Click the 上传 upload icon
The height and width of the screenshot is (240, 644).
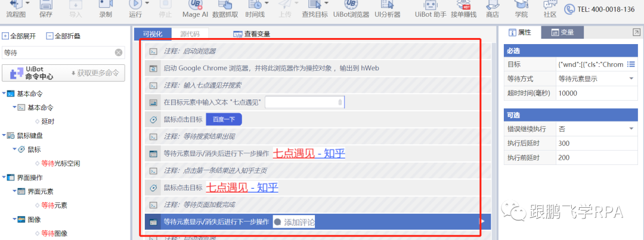[285, 9]
